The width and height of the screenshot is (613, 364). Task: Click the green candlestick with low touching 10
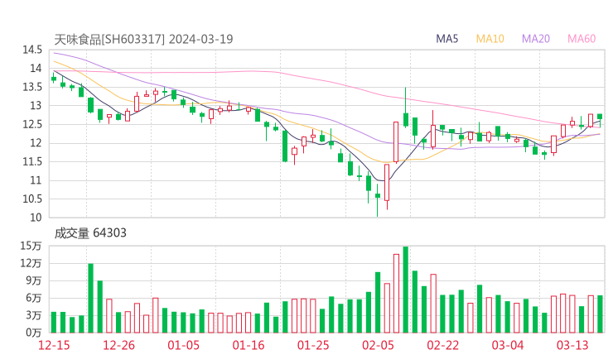tap(378, 199)
